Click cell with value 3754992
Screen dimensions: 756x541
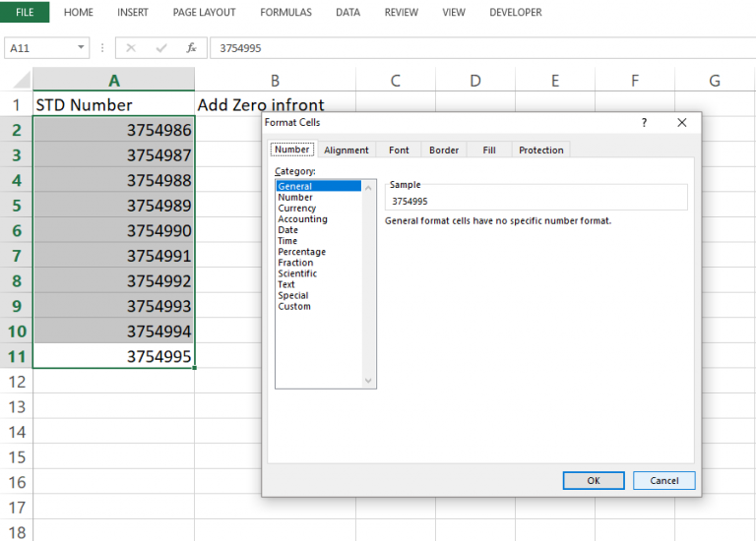click(114, 280)
